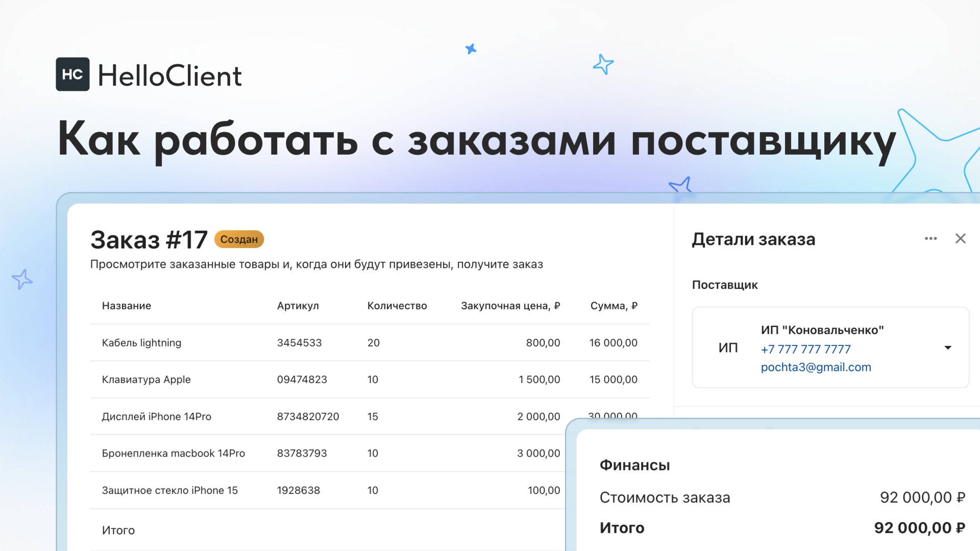Select the Кабель lightning row name
980x551 pixels.
pos(141,343)
